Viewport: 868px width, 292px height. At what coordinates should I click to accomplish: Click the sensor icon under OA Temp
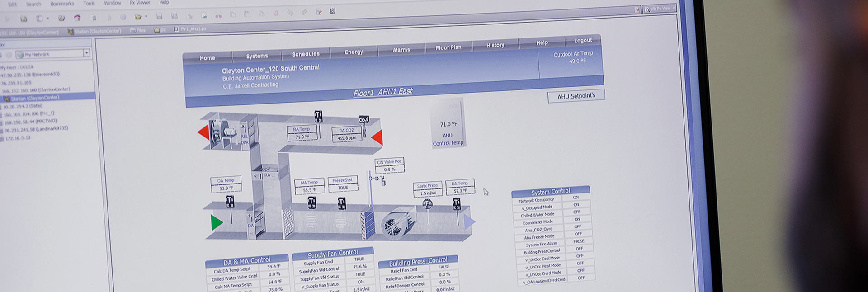tap(230, 201)
